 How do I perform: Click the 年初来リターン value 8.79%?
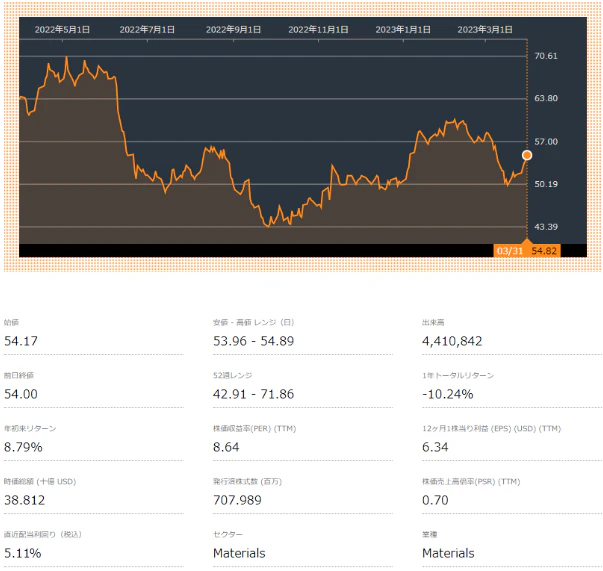pos(25,447)
